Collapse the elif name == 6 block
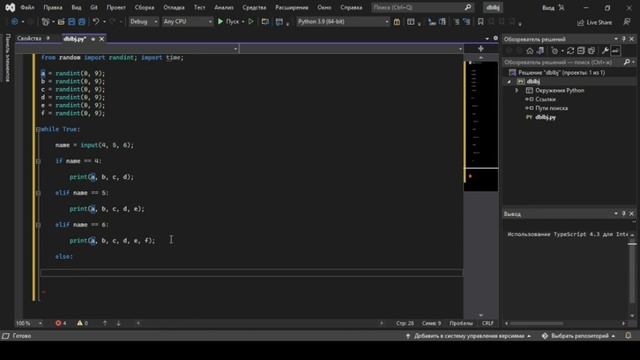 [x=38, y=225]
